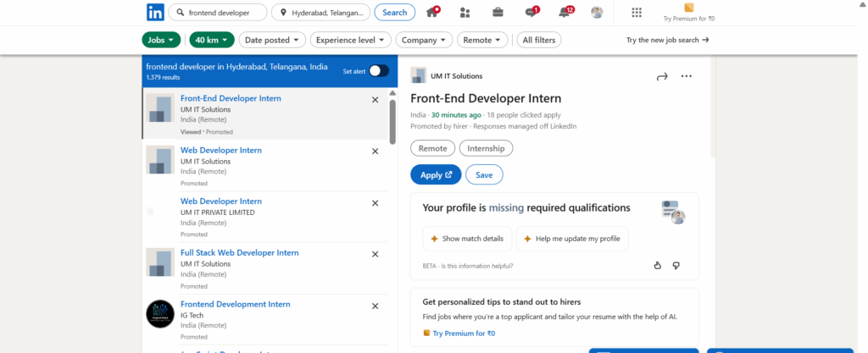
Task: Click the frontend developer search field
Action: click(218, 12)
